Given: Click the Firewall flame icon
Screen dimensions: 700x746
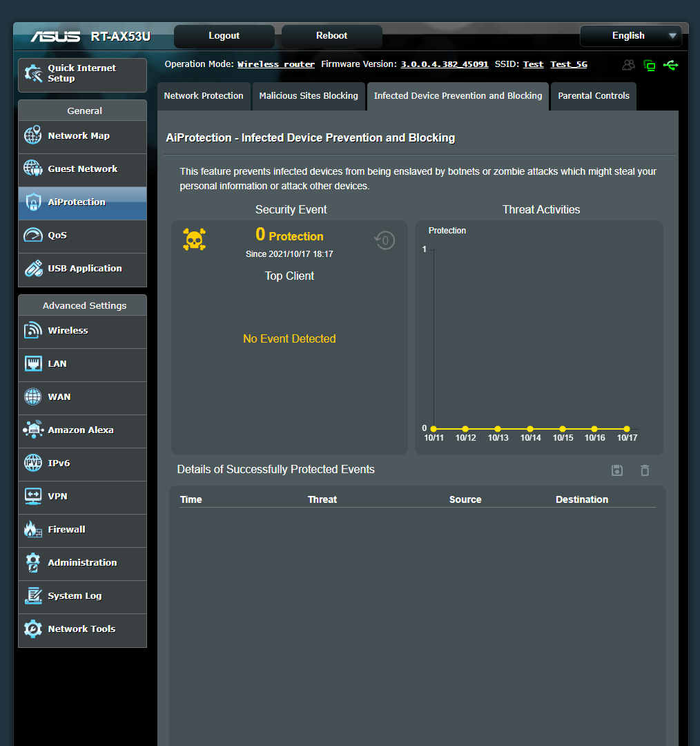Looking at the screenshot, I should coord(33,529).
